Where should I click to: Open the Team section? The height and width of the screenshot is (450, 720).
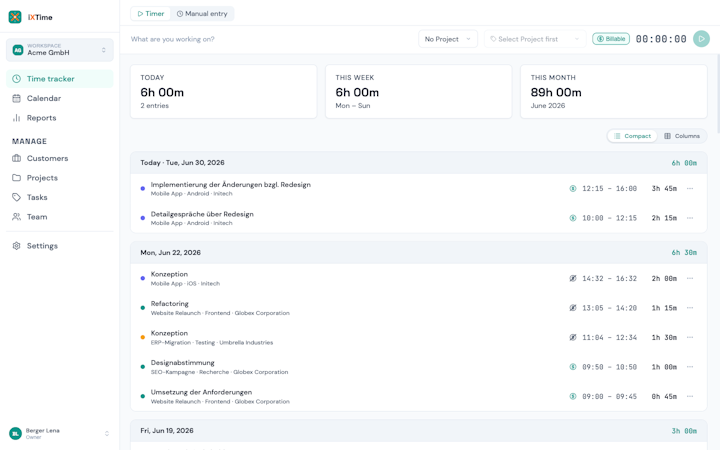[x=60, y=217]
